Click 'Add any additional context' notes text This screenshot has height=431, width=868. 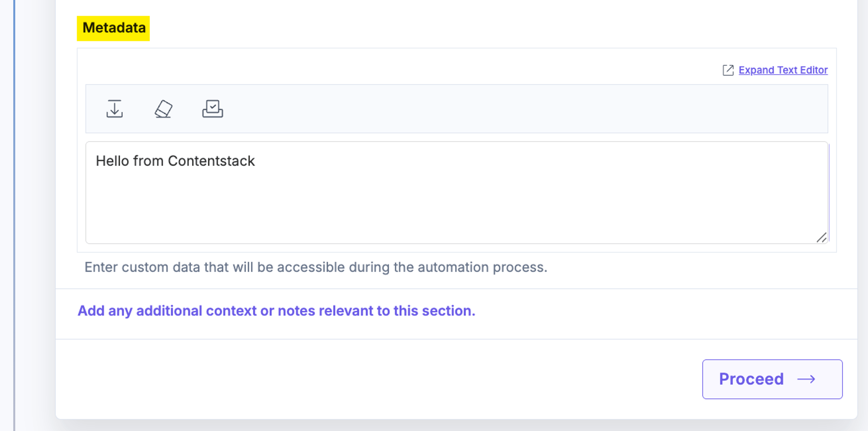pyautogui.click(x=276, y=311)
